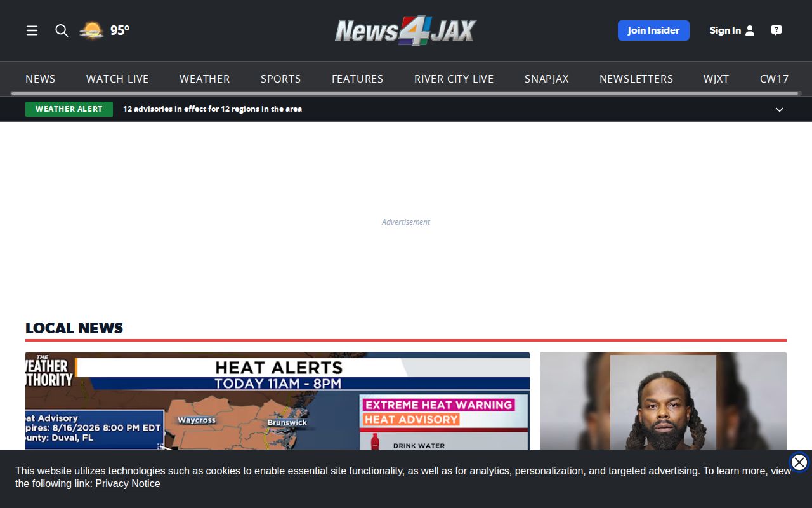
Task: Click the Join Insider button
Action: (x=653, y=30)
